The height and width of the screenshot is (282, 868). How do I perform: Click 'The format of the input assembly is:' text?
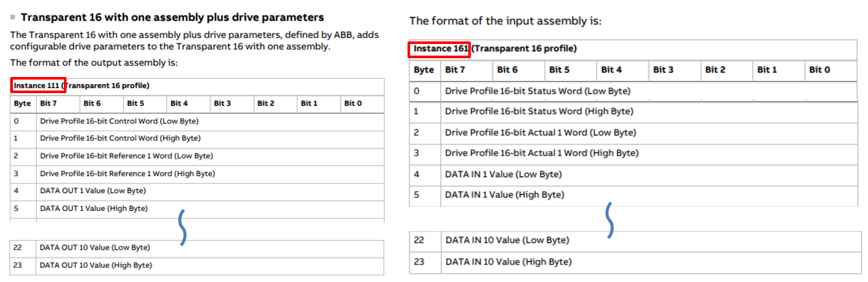505,21
